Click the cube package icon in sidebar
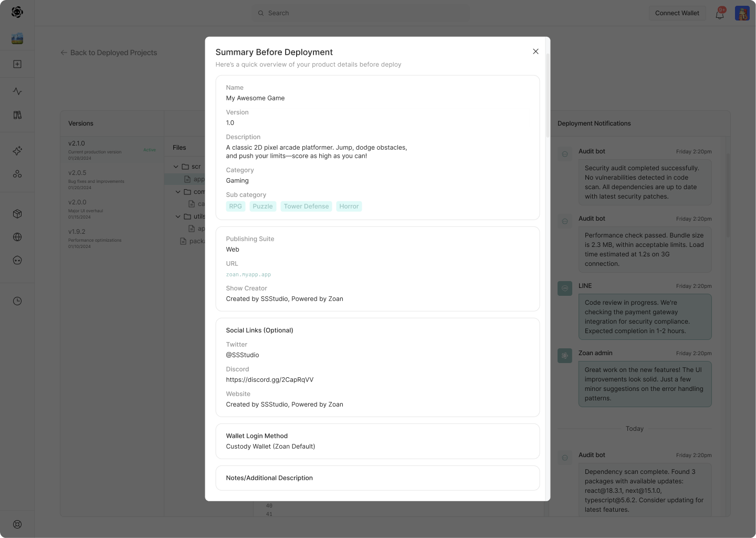 17,214
